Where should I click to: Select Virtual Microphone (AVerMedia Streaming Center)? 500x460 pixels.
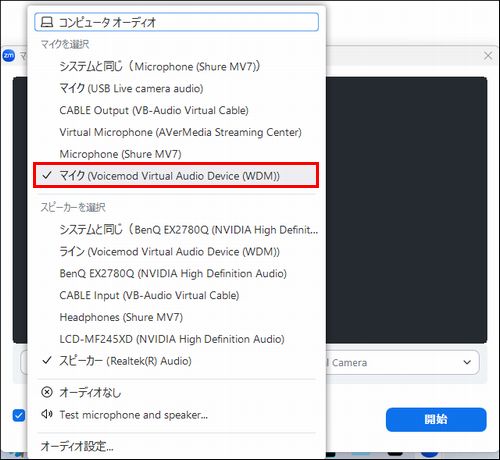tap(176, 132)
